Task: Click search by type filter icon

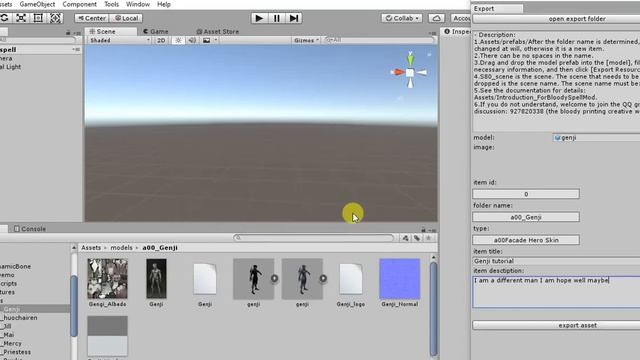Action: (405, 238)
